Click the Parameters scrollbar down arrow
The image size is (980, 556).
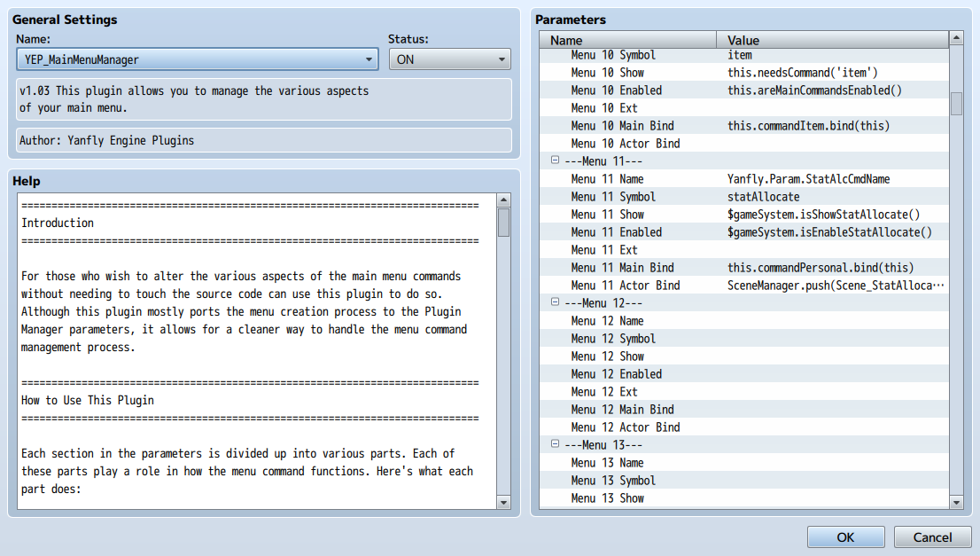pyautogui.click(x=956, y=502)
